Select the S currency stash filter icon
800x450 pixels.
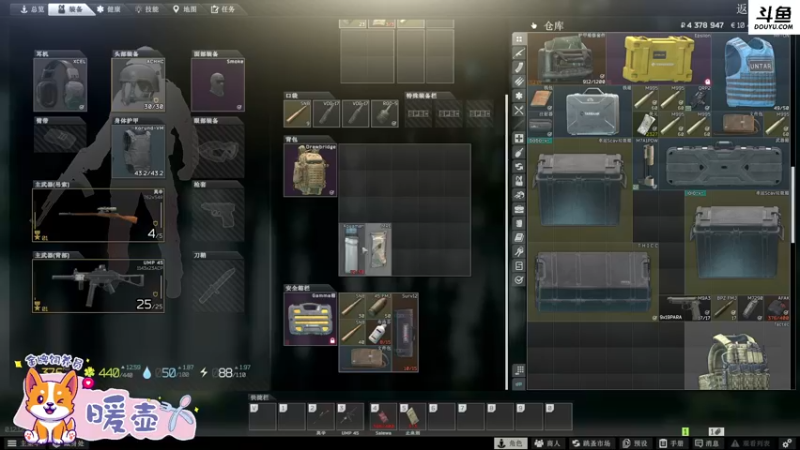point(519,266)
